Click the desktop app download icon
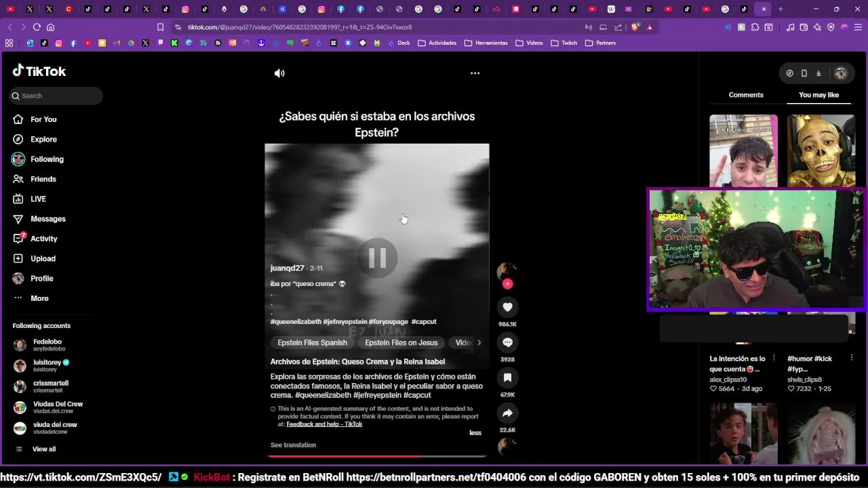 coord(818,73)
